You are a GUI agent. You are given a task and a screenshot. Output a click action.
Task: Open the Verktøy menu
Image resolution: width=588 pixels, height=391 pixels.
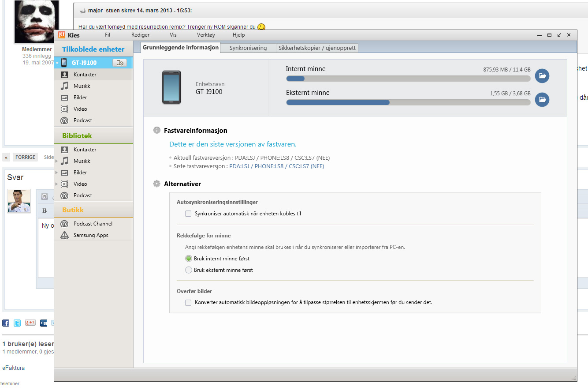[206, 35]
